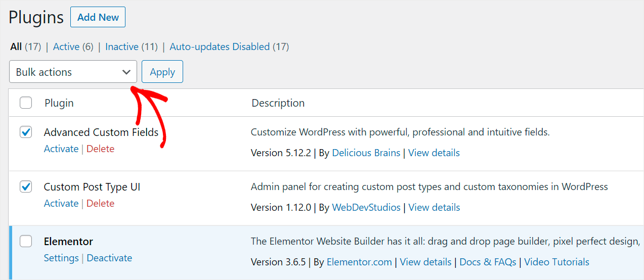
Task: Click the Apply button
Action: click(162, 72)
